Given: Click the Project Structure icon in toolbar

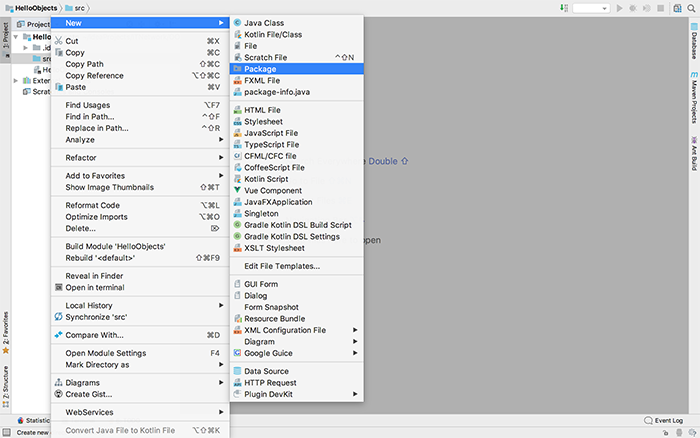Looking at the screenshot, I should coord(677,8).
